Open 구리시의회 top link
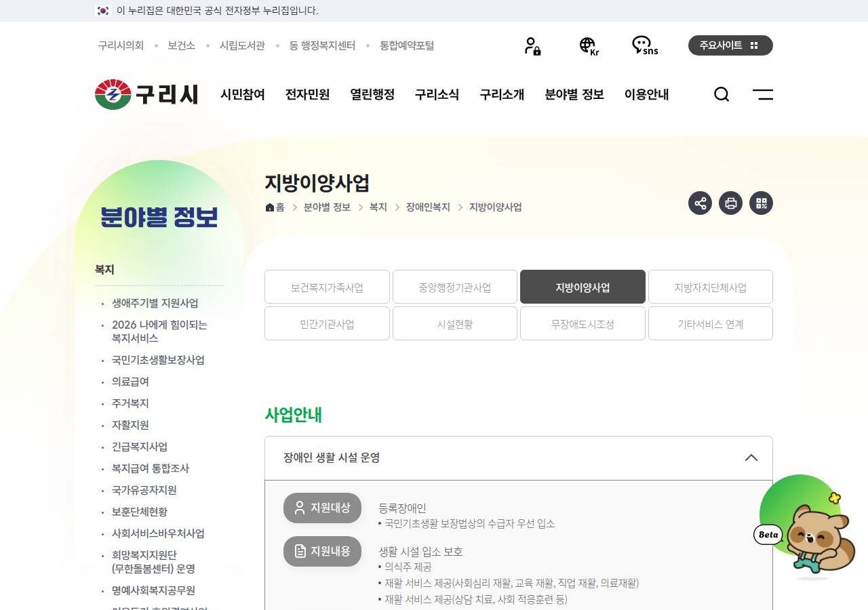Screen dimensions: 868x610 pyautogui.click(x=121, y=45)
